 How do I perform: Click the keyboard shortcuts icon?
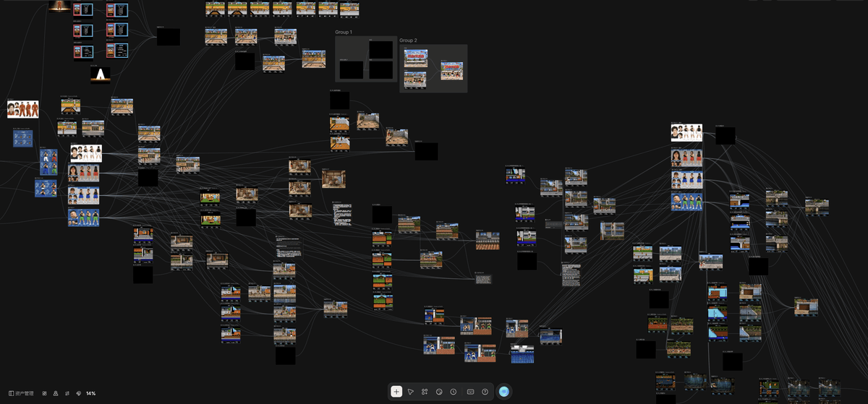click(470, 392)
